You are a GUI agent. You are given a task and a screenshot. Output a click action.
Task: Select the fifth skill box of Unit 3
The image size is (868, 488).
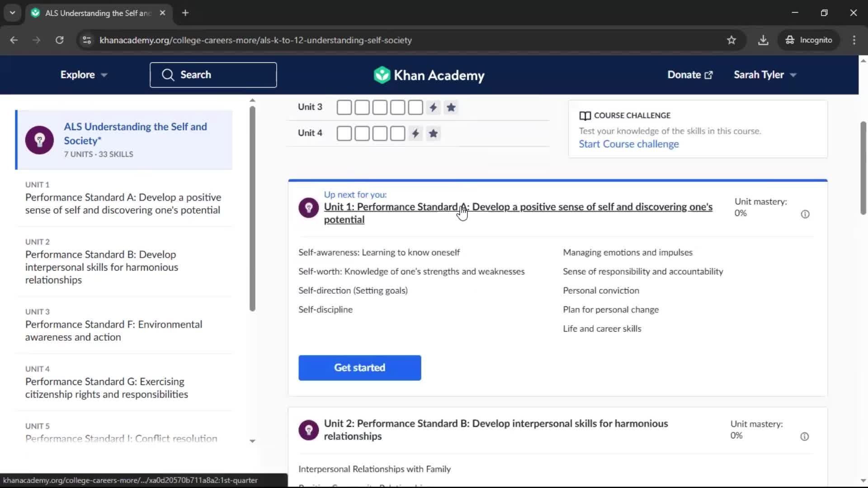coord(415,108)
